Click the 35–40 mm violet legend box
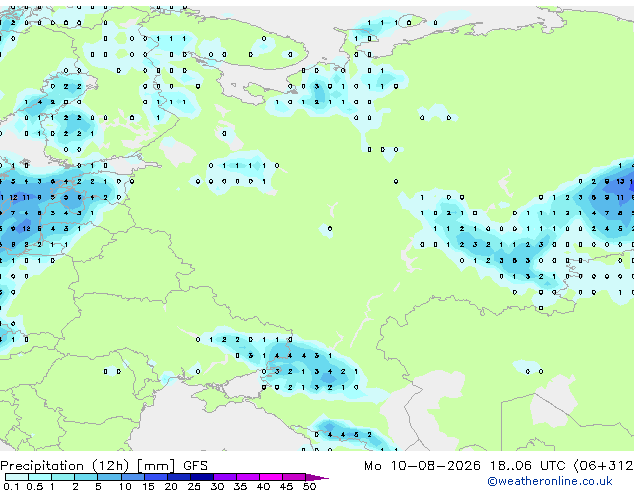The height and width of the screenshot is (490, 634). click(247, 477)
